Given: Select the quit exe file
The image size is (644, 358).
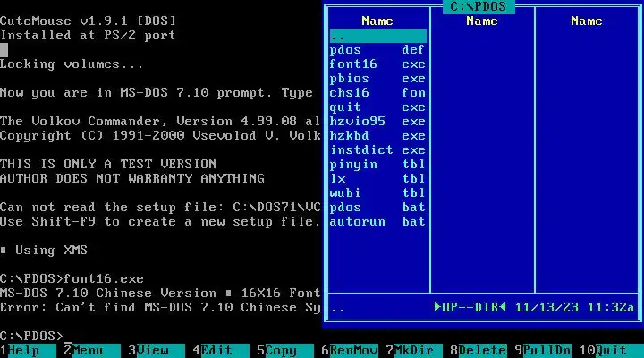Looking at the screenshot, I should point(377,107).
